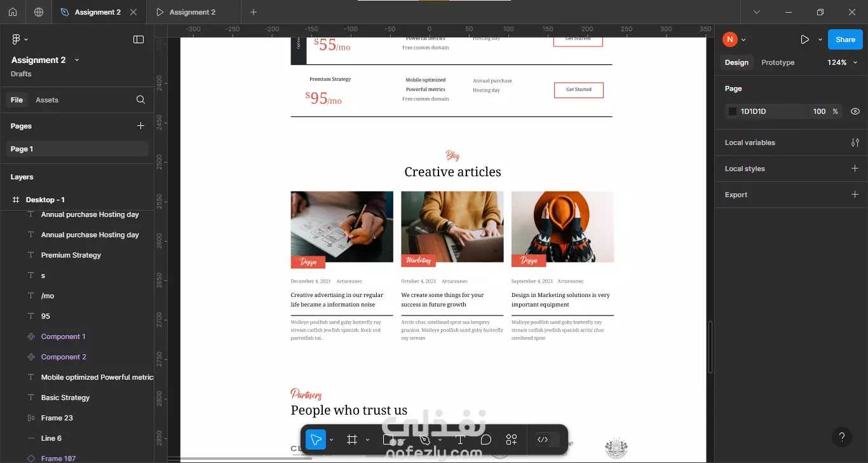Viewport: 868px width, 463px height.
Task: Open the dropdown beside Figma logo
Action: click(x=26, y=39)
